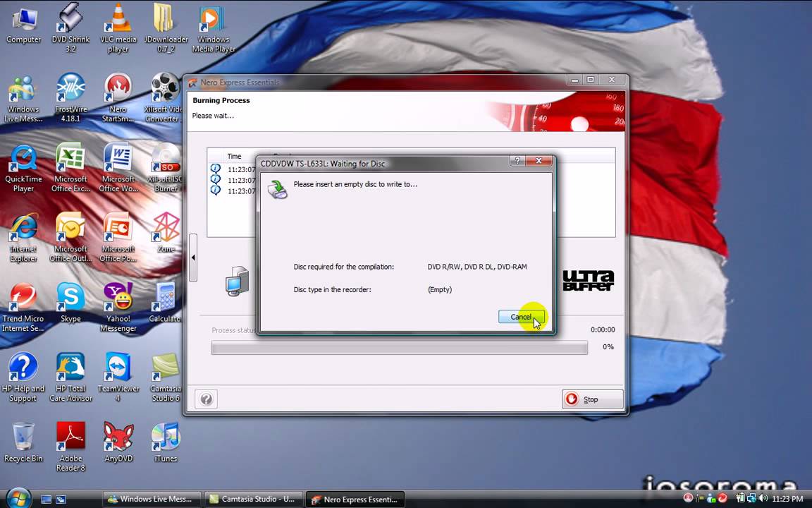Open Microsoft Office Outlook shortcut
Image resolution: width=812 pixels, height=508 pixels.
coord(70,237)
